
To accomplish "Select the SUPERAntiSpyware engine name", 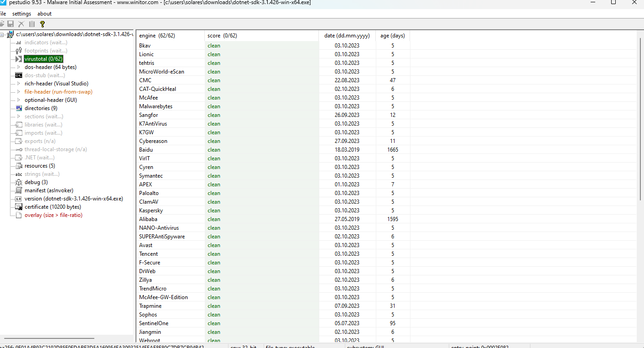I will coord(162,237).
